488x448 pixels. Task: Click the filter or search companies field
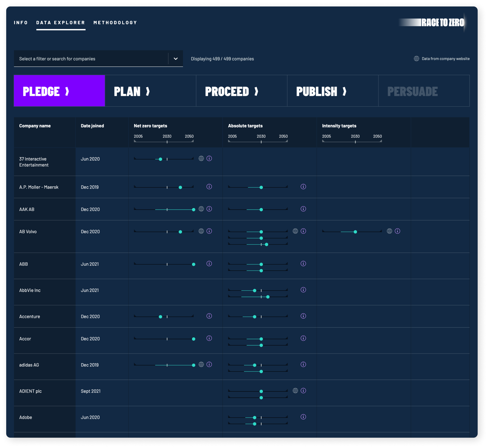click(90, 59)
